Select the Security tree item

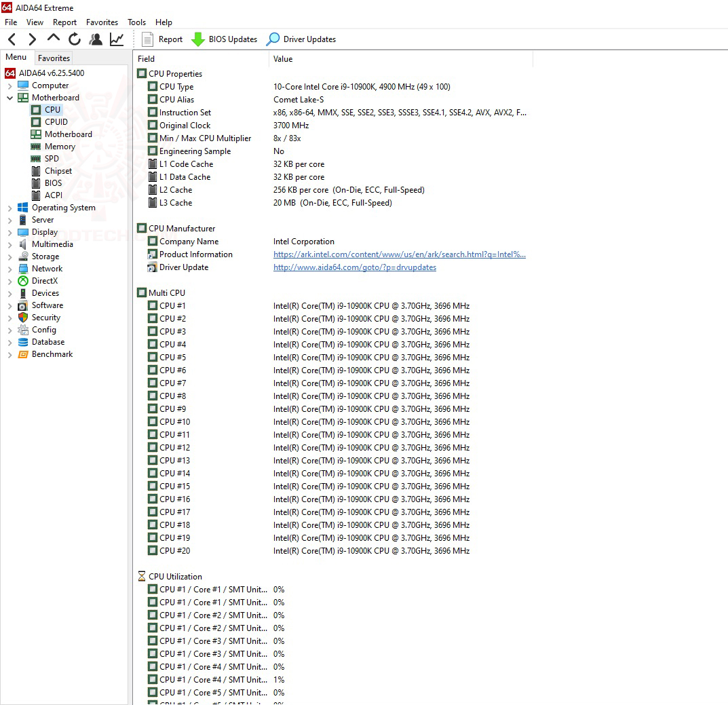click(x=39, y=318)
